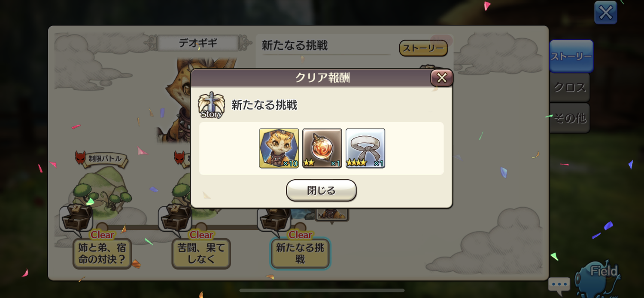This screenshot has height=298, width=644.
Task: Select the cat character reward icon x10
Action: point(279,148)
